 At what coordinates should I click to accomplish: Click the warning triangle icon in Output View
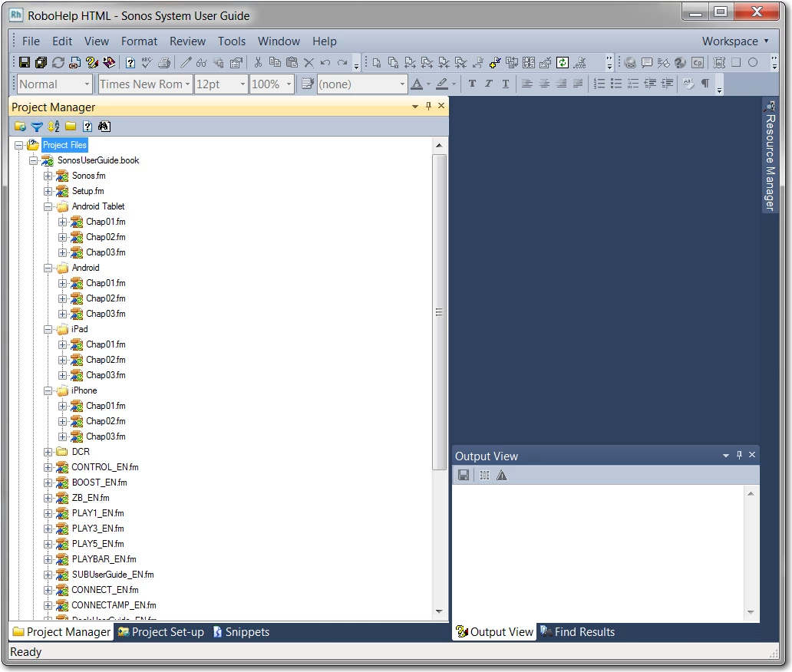[x=502, y=475]
